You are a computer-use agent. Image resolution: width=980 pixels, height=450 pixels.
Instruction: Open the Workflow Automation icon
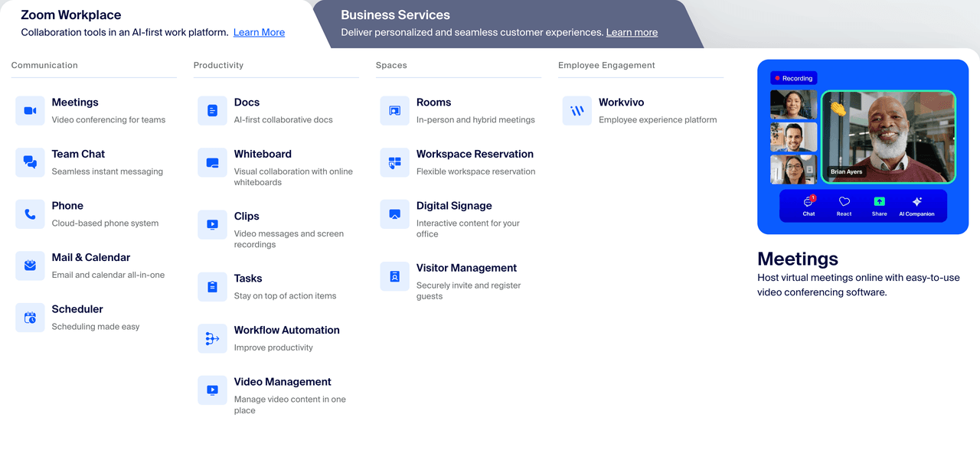pyautogui.click(x=212, y=338)
